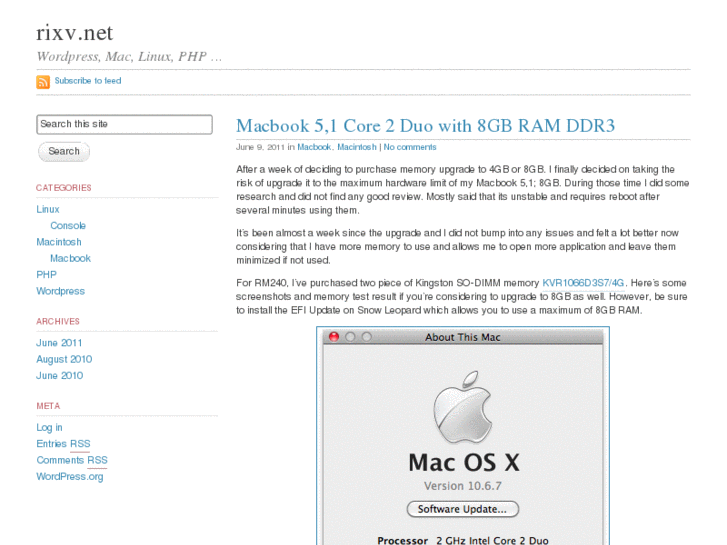
Task: Browse the PHP category
Action: coord(46,275)
